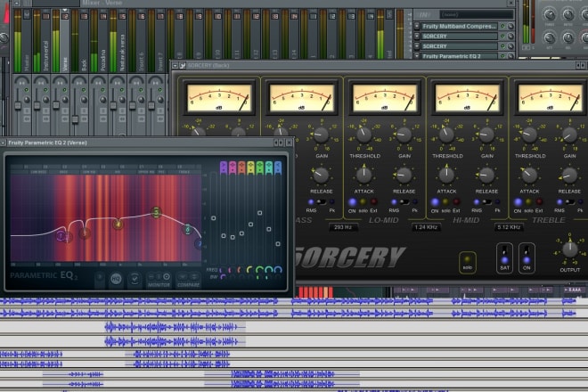Toggle the Hi-Mid band ON light

435,202
